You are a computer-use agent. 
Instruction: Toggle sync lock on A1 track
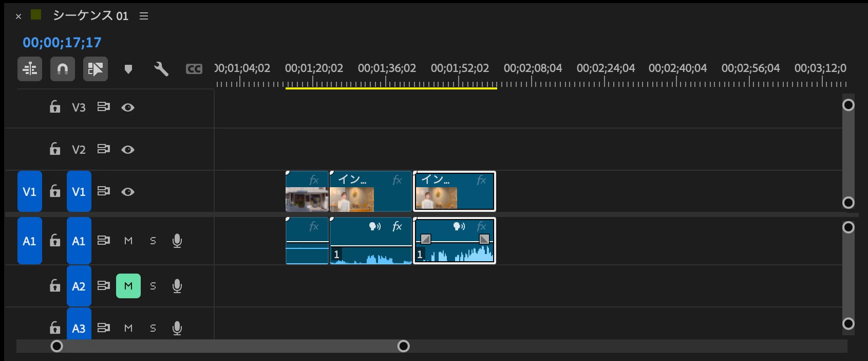[104, 241]
